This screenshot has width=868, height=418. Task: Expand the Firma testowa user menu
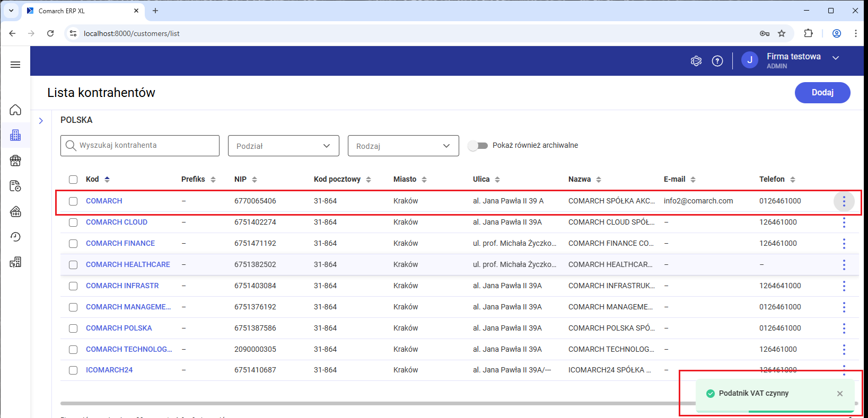tap(836, 58)
